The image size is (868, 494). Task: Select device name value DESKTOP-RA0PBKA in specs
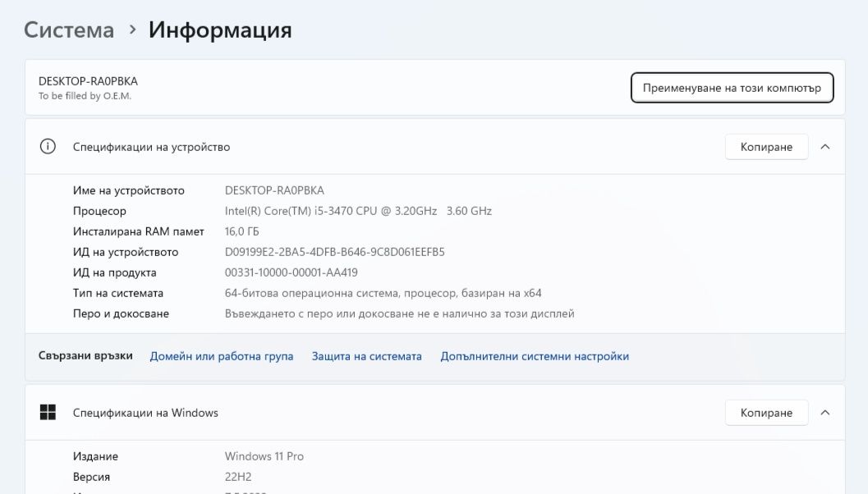[274, 190]
